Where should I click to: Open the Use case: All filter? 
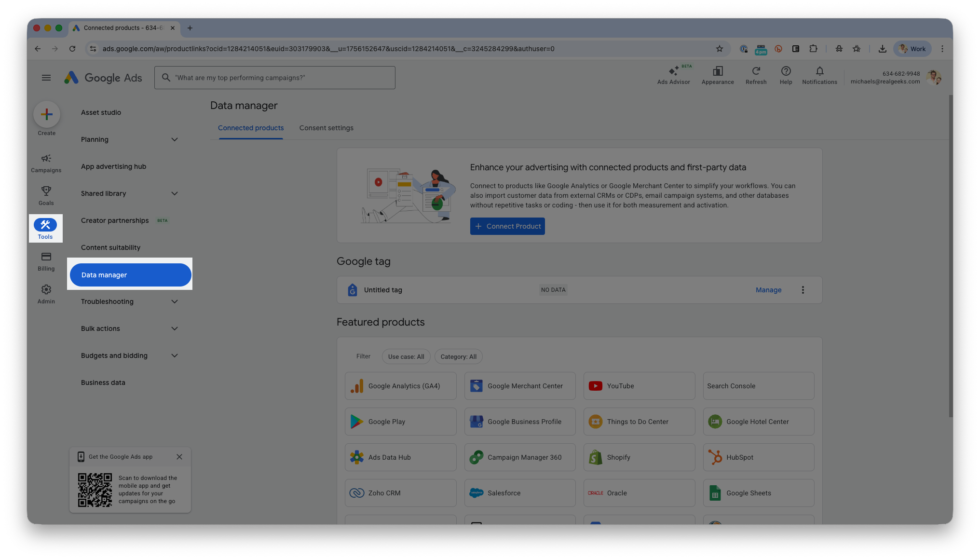point(406,357)
